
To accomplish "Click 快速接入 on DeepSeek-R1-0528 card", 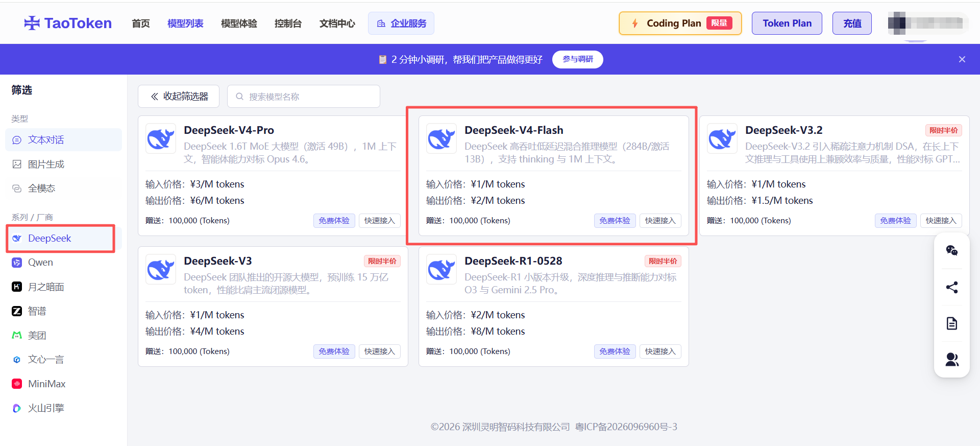I will pos(660,351).
